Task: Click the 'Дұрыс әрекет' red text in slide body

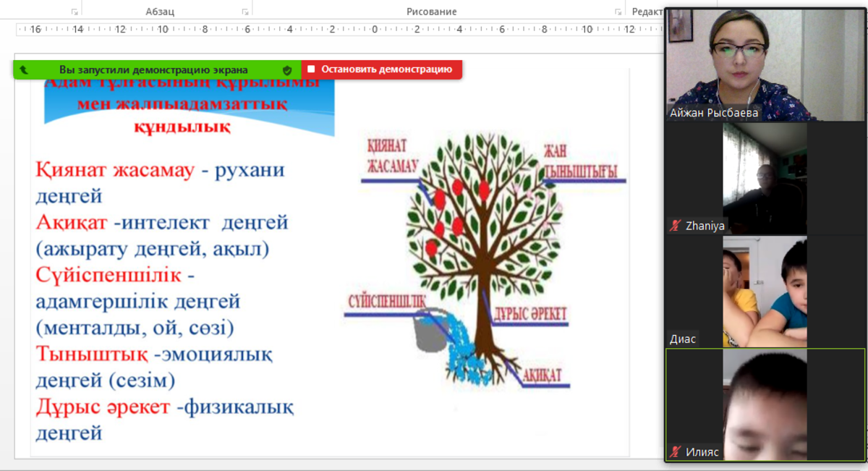Action: click(x=103, y=407)
